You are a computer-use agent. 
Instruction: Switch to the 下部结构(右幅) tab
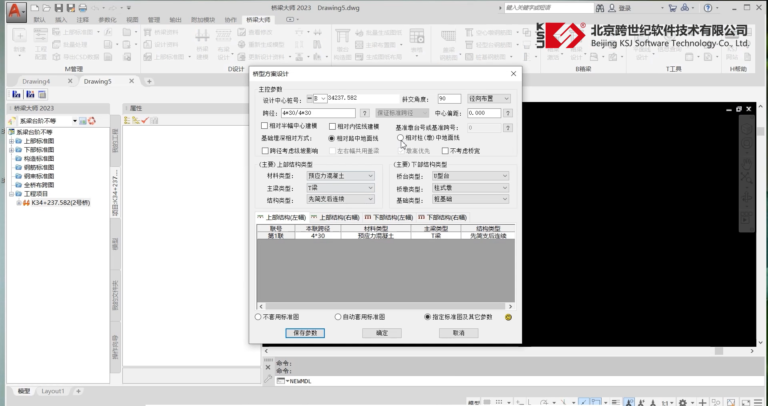[442, 217]
